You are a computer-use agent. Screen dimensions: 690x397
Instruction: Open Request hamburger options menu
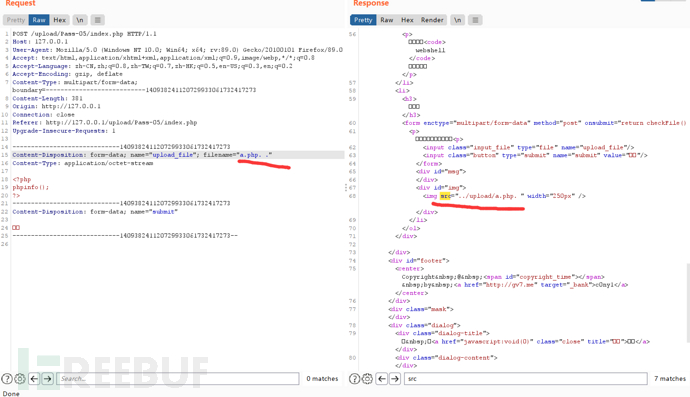98,20
